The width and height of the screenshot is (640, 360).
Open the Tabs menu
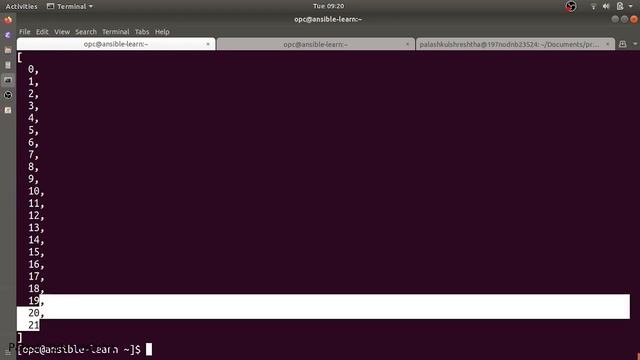point(142,31)
